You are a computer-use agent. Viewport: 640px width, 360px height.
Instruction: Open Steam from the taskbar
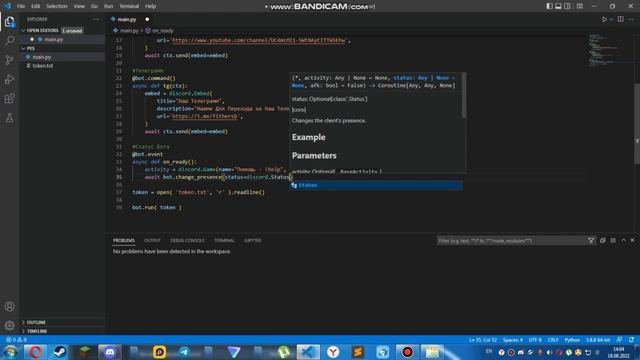coord(60,352)
